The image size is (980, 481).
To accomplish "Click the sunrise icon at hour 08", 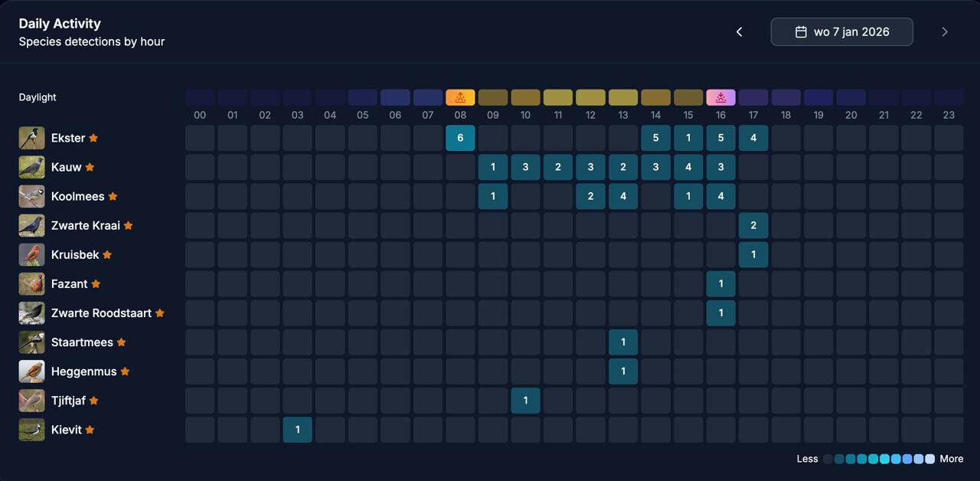I will (460, 97).
